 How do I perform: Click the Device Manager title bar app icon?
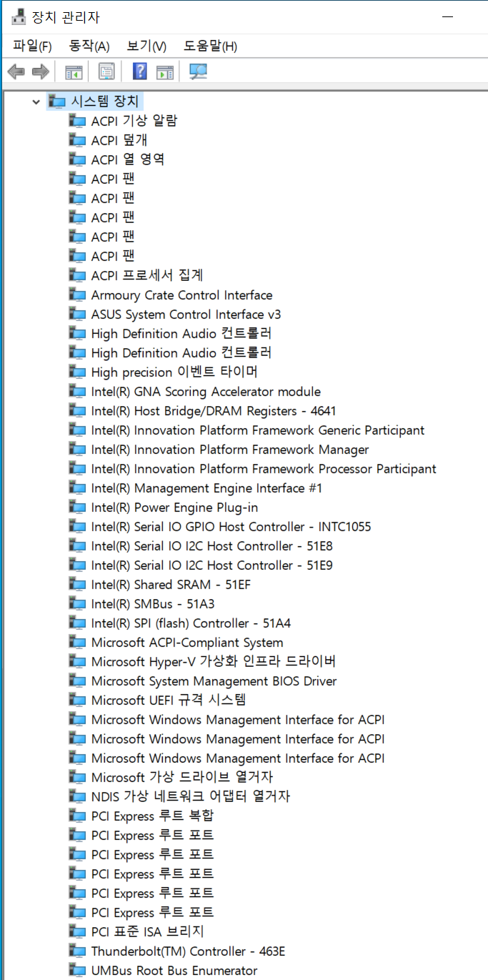[19, 16]
